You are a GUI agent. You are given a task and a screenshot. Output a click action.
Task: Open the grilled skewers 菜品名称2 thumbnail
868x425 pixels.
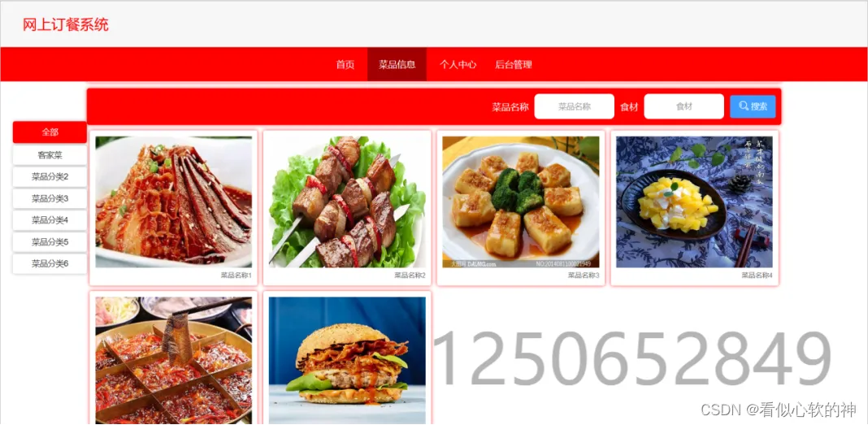point(347,202)
